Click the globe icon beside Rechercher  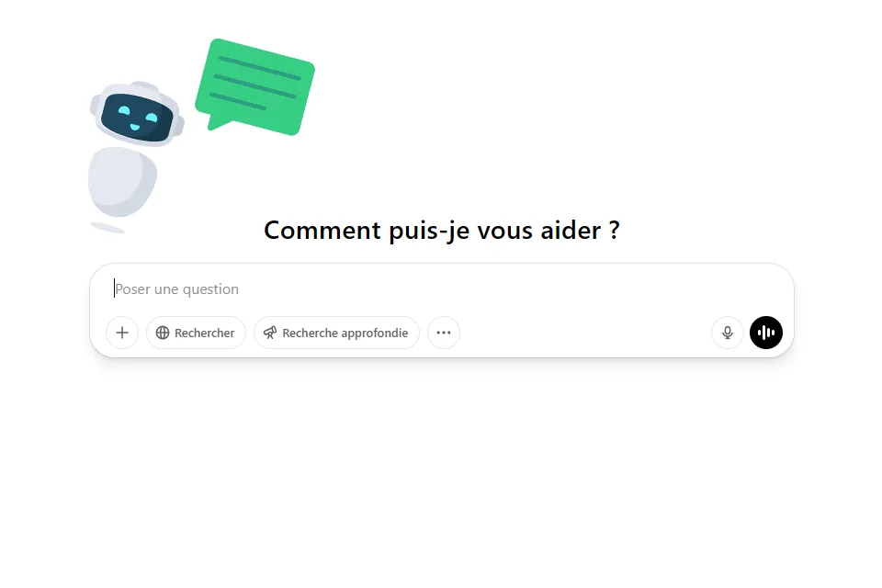coord(163,333)
